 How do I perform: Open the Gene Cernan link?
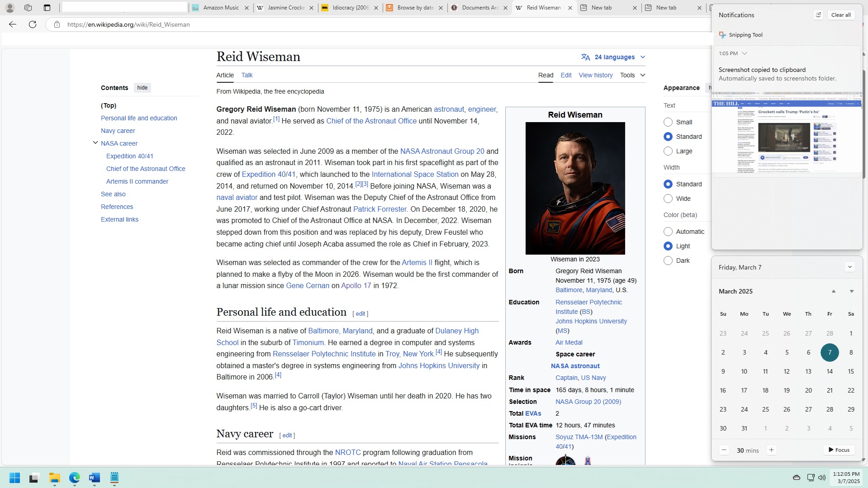coord(308,285)
